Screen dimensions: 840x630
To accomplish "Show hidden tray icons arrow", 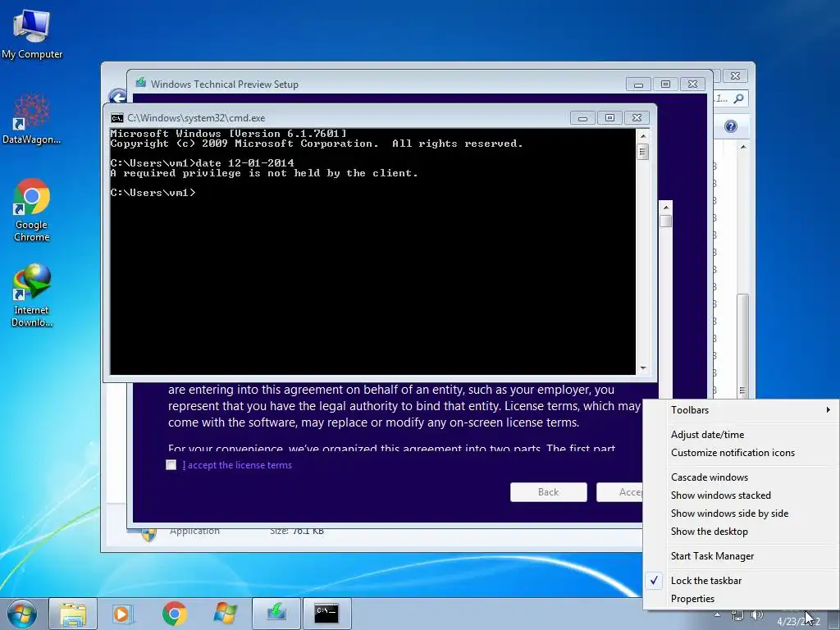I will point(717,615).
